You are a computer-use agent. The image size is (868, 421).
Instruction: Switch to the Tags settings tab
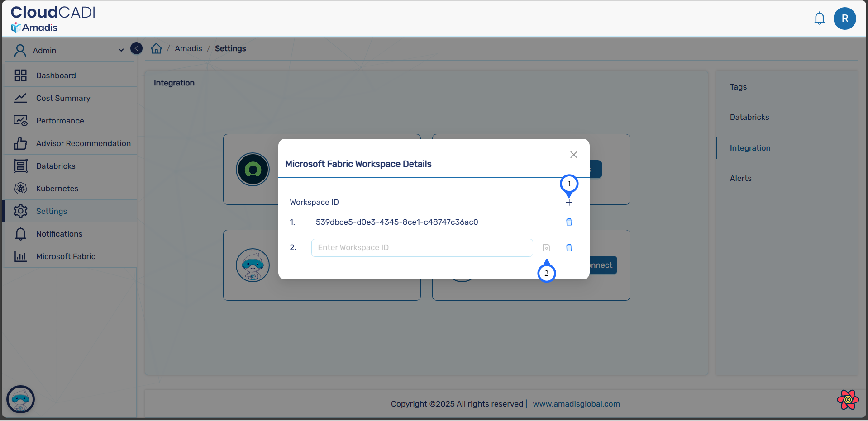738,87
